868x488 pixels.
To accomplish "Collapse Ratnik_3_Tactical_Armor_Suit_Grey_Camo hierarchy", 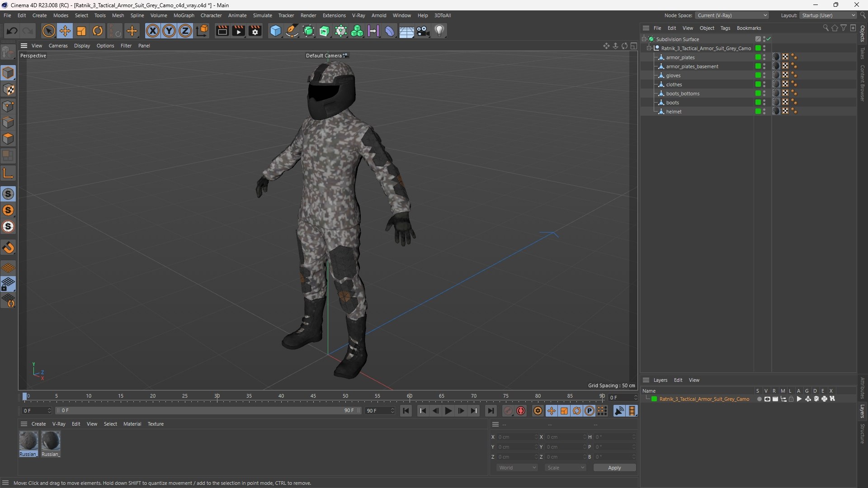I will (x=649, y=48).
